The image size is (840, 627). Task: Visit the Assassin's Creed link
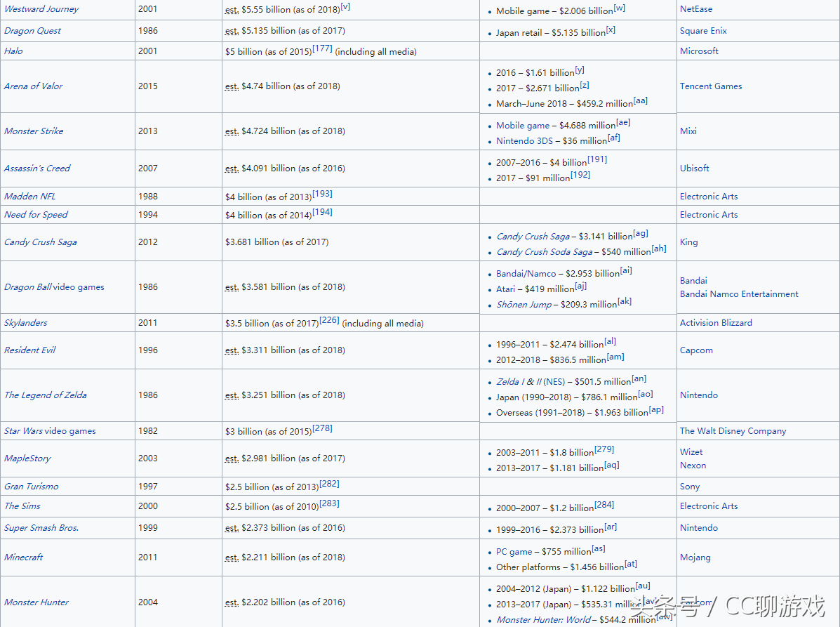(x=37, y=169)
